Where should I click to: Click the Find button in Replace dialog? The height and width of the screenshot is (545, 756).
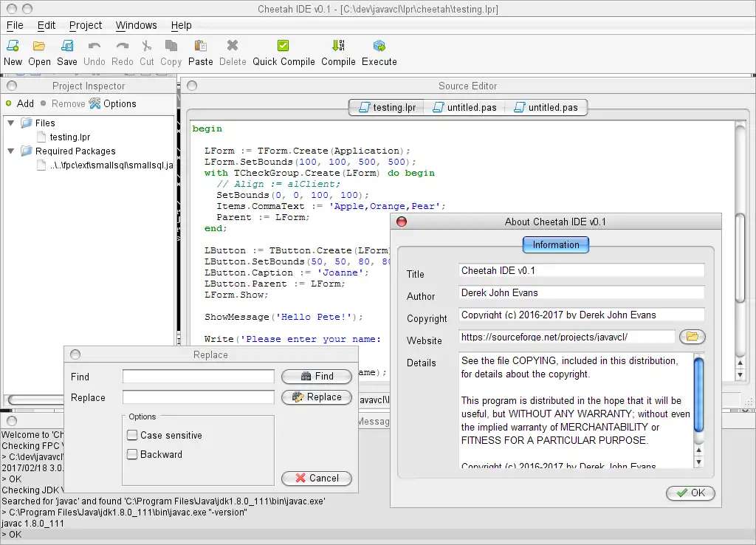[317, 376]
